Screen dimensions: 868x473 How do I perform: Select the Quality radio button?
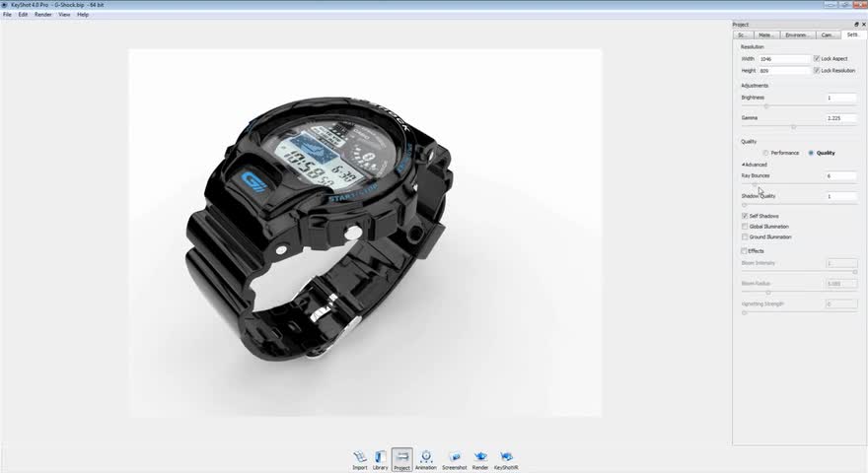tap(811, 153)
